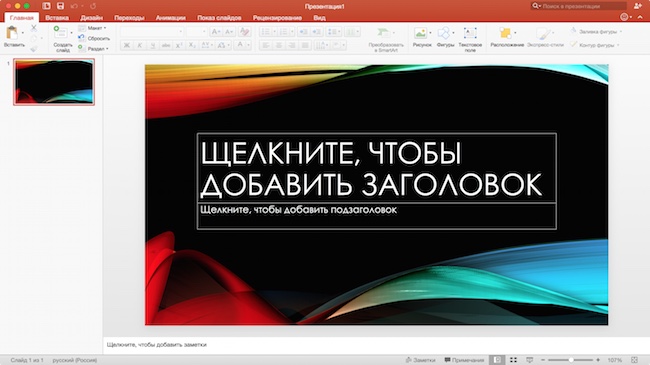Screen dimensions: 650x365
Task: Align text right
Action: click(292, 45)
